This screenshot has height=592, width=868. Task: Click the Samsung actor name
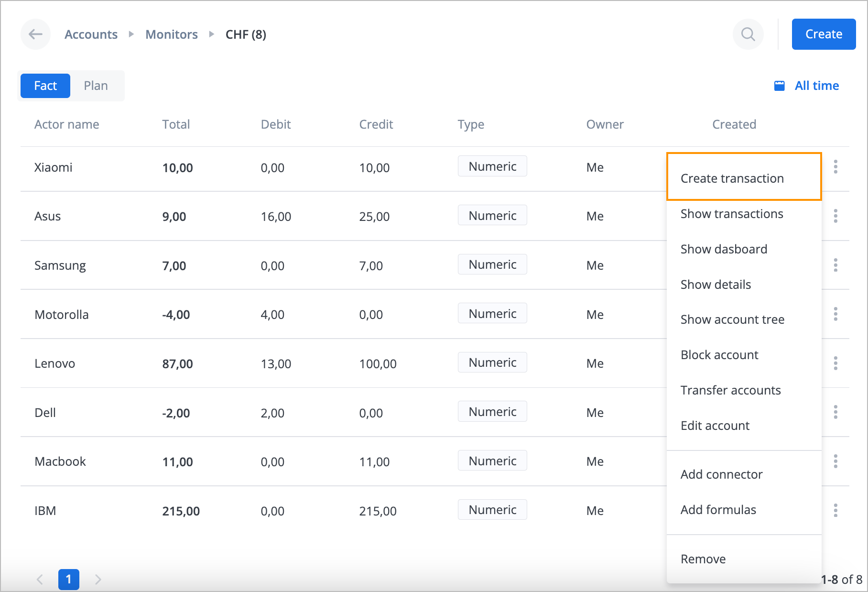point(60,266)
